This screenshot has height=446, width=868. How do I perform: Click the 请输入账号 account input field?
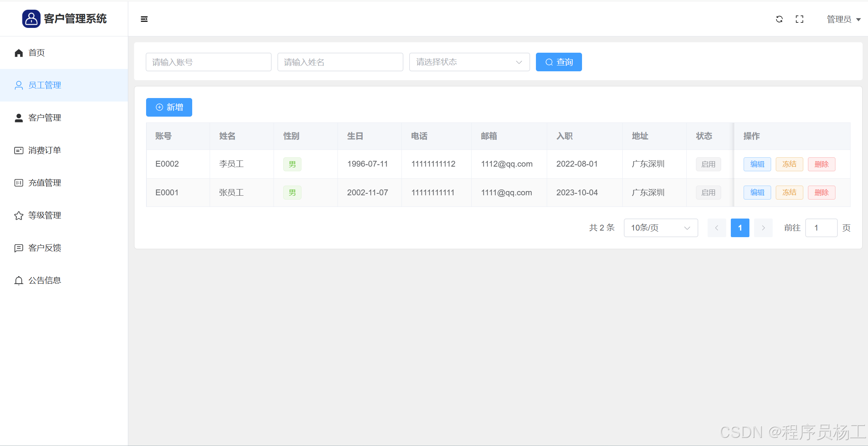pyautogui.click(x=208, y=62)
